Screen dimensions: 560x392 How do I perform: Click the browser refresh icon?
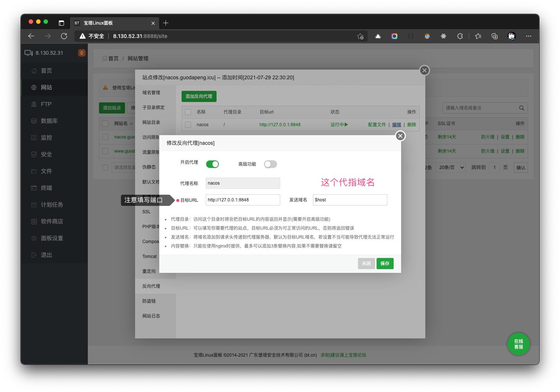(x=64, y=36)
